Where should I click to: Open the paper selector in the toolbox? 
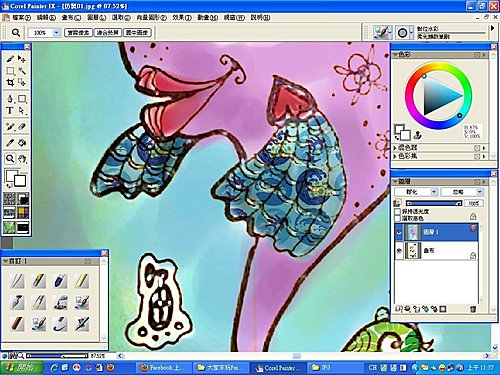10,199
